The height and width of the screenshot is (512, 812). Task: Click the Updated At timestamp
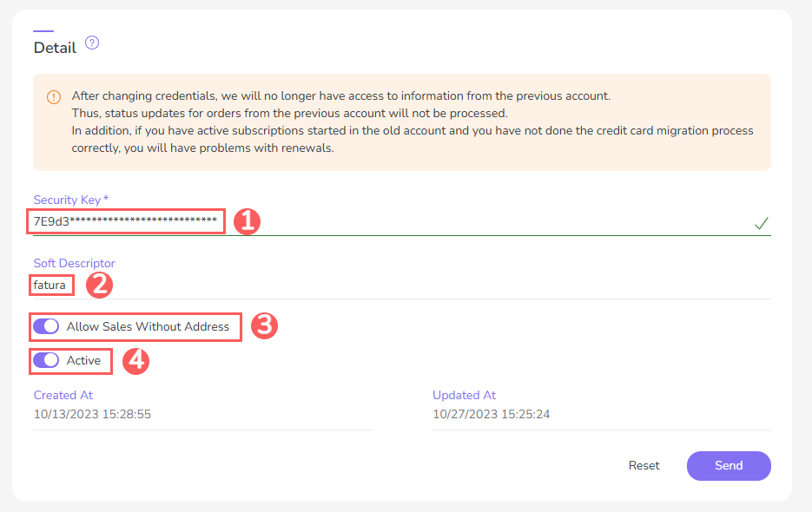click(x=492, y=414)
